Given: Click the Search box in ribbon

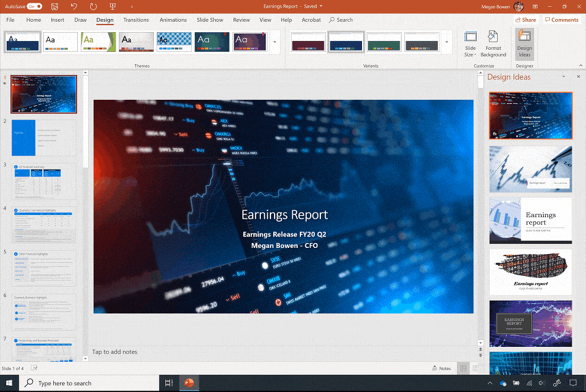Looking at the screenshot, I should point(341,20).
